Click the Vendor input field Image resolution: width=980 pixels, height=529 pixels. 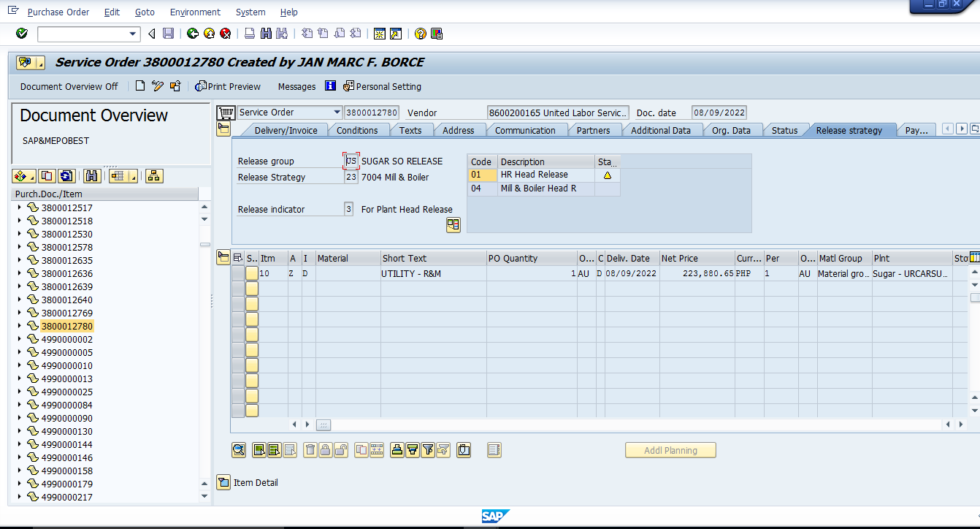[558, 113]
